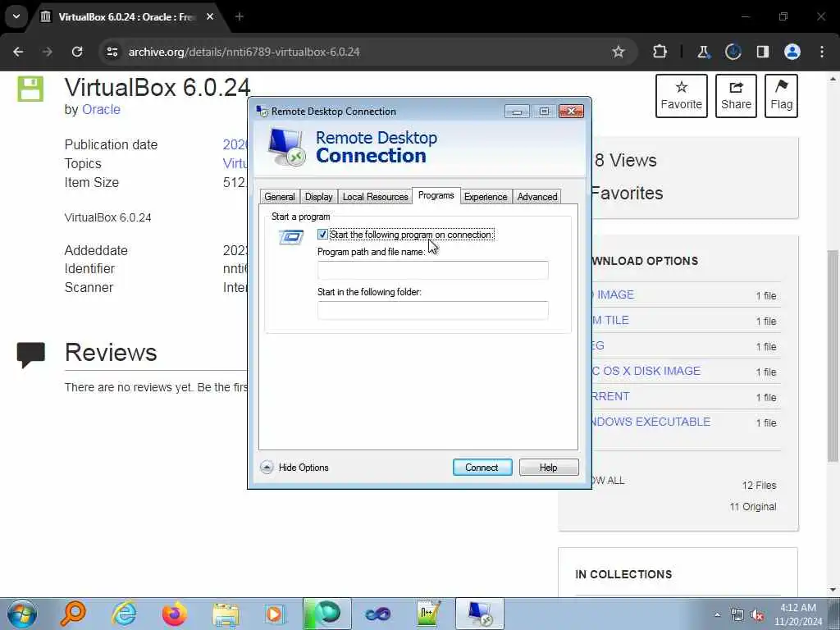The width and height of the screenshot is (840, 630).
Task: Minimize the Remote Desktop Connection dialog
Action: pyautogui.click(x=517, y=112)
